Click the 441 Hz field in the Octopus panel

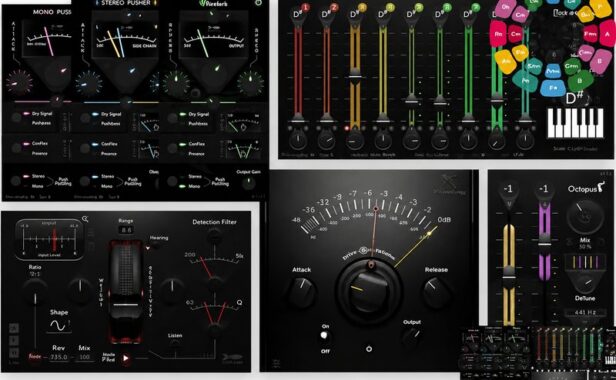click(585, 313)
